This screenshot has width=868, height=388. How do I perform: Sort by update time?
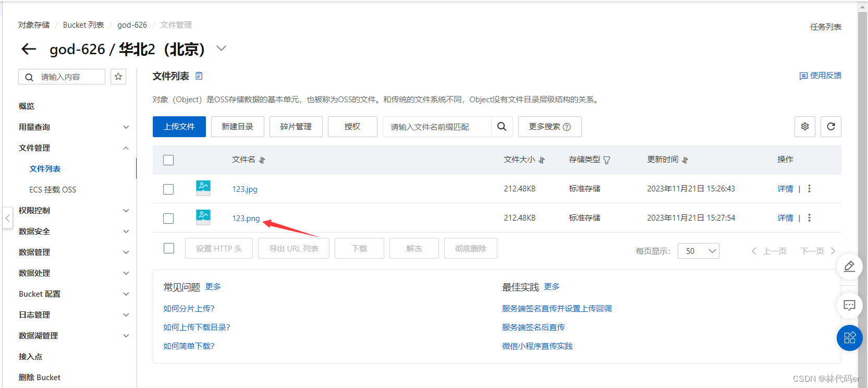click(685, 160)
